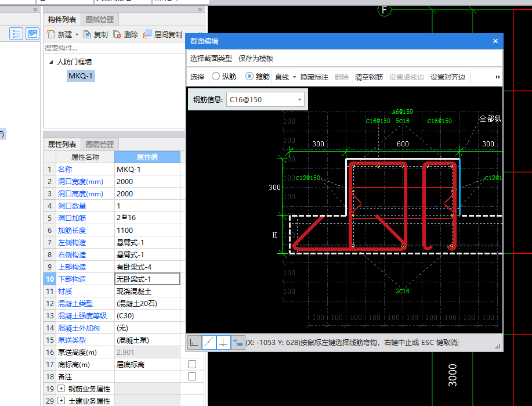Viewport: 532px width, 406px height.
Task: Toggle the perpendicular snap icon in status bar
Action: coord(223,343)
